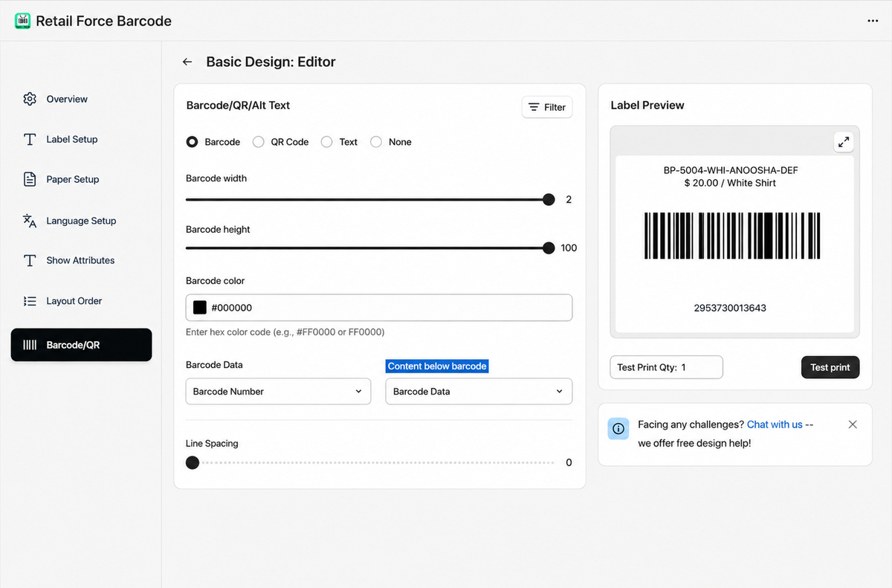Select the Barcode radio option

(192, 142)
